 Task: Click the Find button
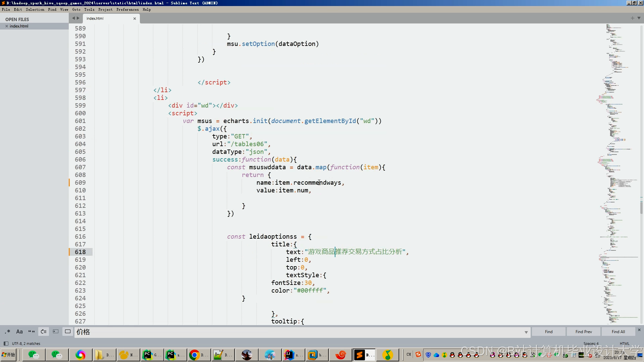pos(548,331)
